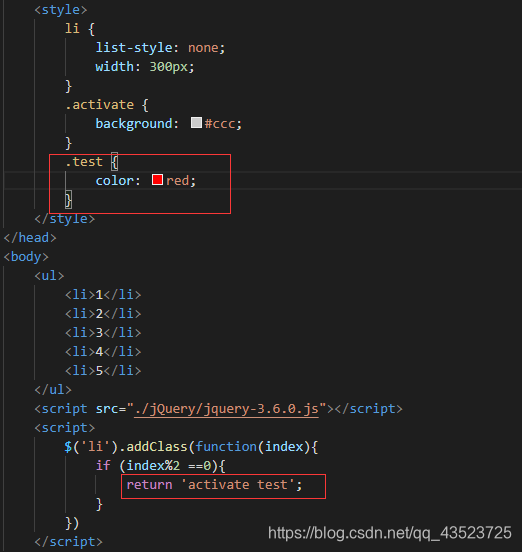522x552 pixels.
Task: Click the 'addClass' method name
Action: 157,447
